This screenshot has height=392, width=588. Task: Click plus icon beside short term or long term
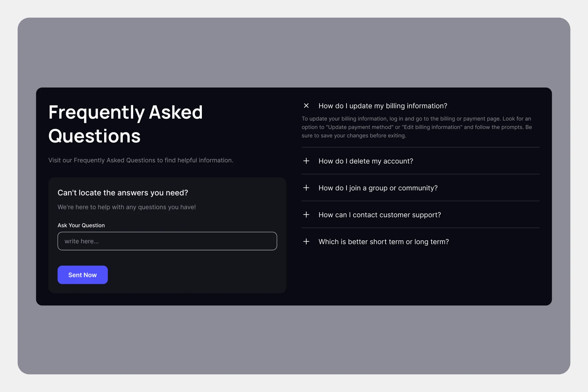[x=306, y=241]
